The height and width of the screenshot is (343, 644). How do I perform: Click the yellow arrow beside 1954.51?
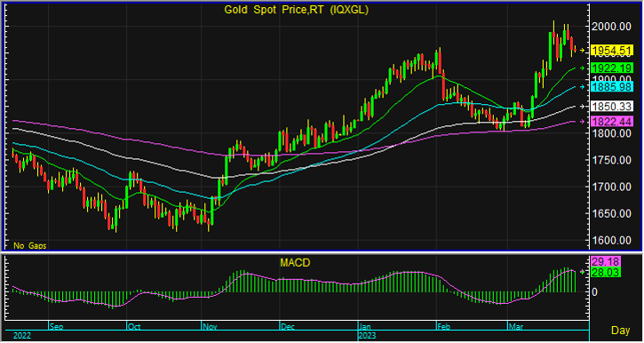click(582, 51)
